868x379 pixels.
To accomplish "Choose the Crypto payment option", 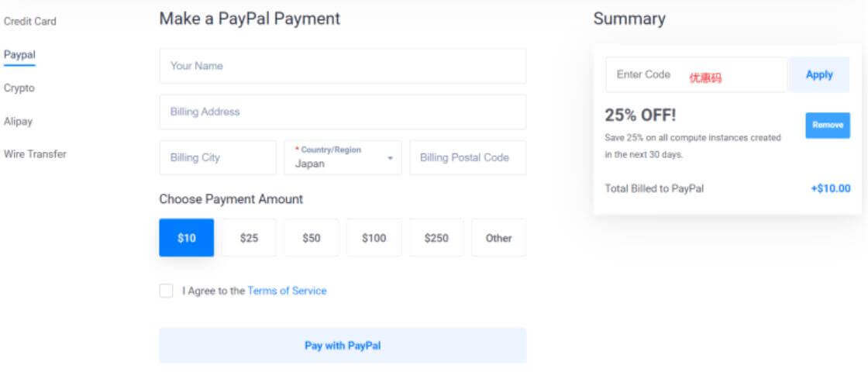I will click(x=19, y=88).
